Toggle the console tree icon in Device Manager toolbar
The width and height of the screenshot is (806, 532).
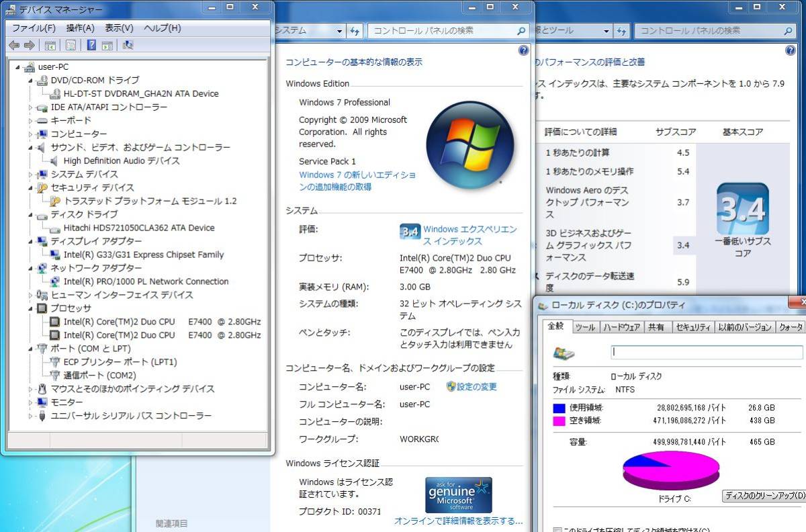point(50,45)
